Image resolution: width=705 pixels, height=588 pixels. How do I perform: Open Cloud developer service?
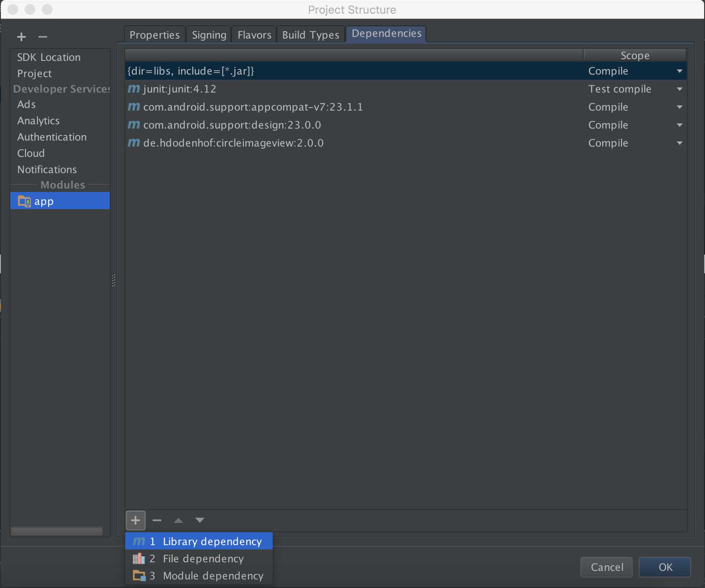(x=31, y=153)
